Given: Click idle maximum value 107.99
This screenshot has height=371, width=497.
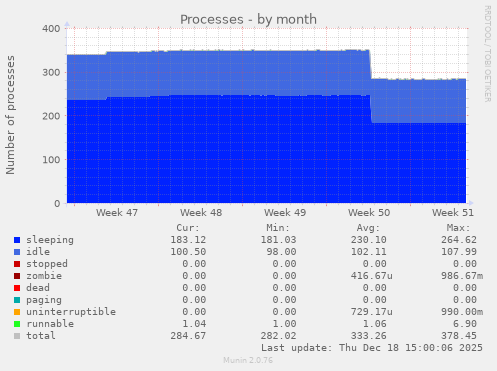Looking at the screenshot, I should pos(459,252).
